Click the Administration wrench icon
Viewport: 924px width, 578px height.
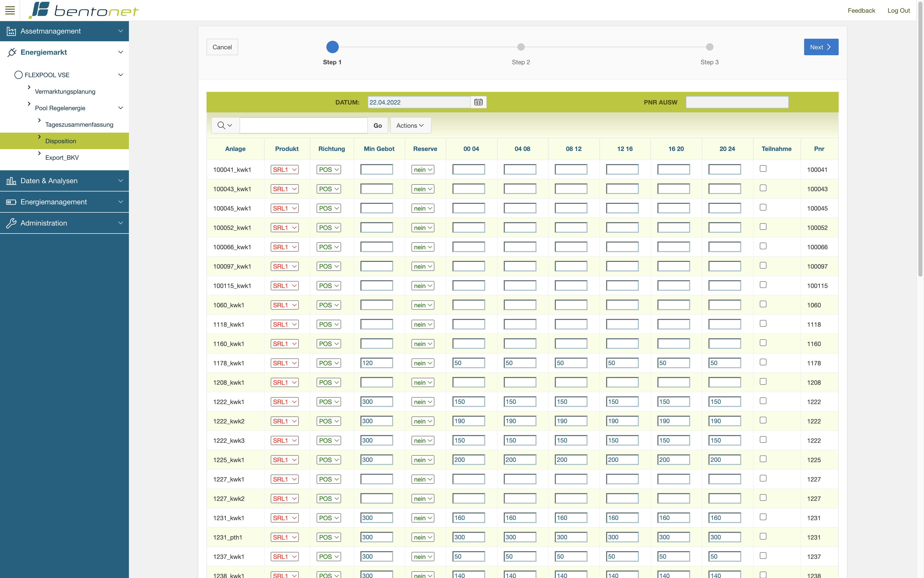[11, 223]
